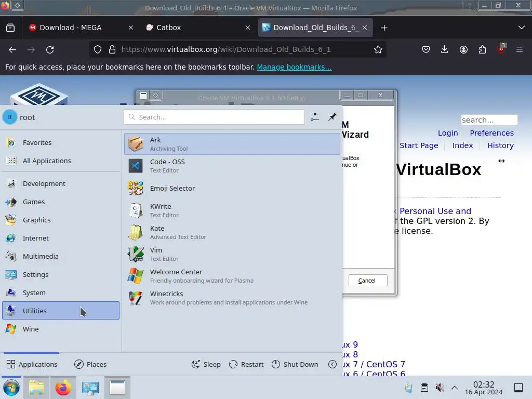Open the Internet category
The image size is (532, 399).
coord(61,238)
